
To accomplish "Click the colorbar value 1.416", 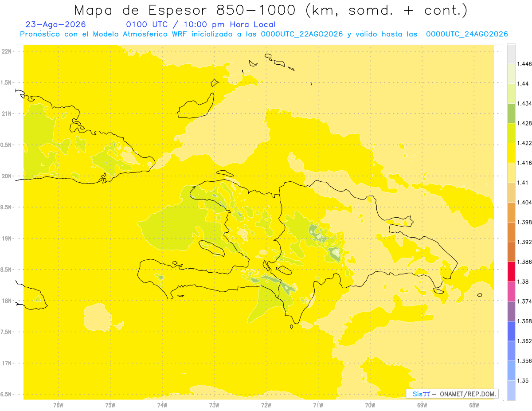I will pos(524,163).
